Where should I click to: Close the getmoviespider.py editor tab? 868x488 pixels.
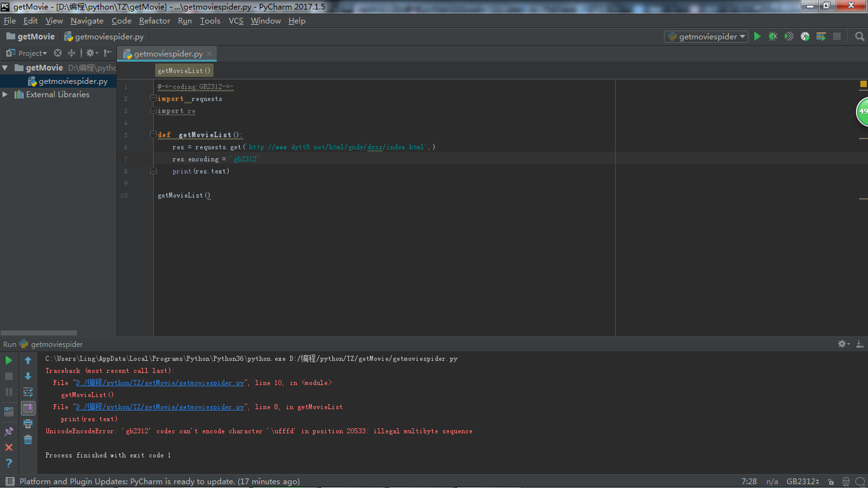(x=210, y=54)
